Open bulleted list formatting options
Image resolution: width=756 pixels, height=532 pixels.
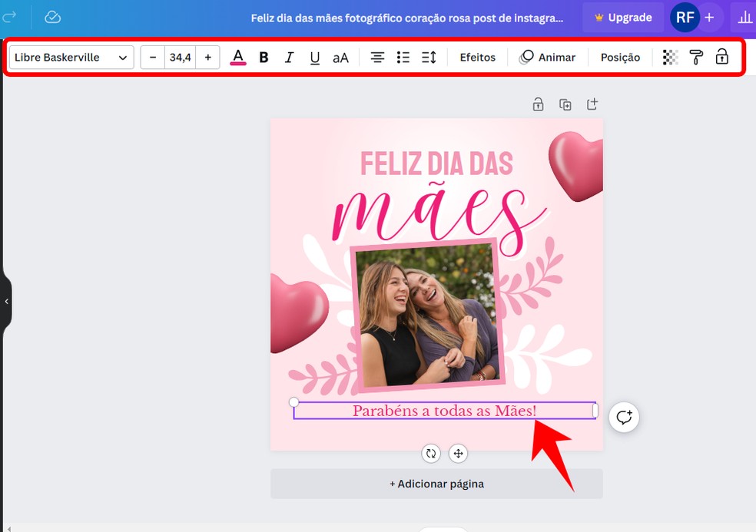[403, 57]
